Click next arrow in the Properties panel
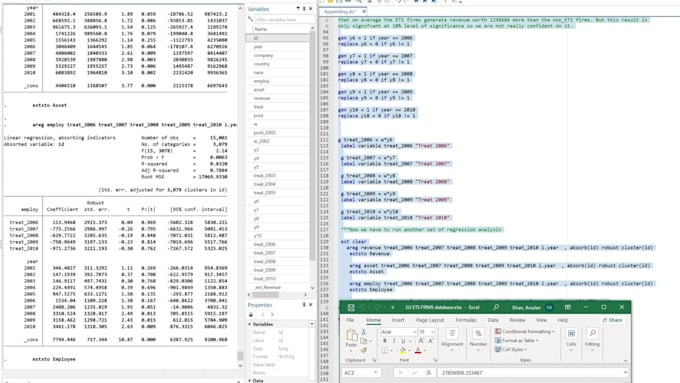This screenshot has width=680, height=383. coord(272,314)
